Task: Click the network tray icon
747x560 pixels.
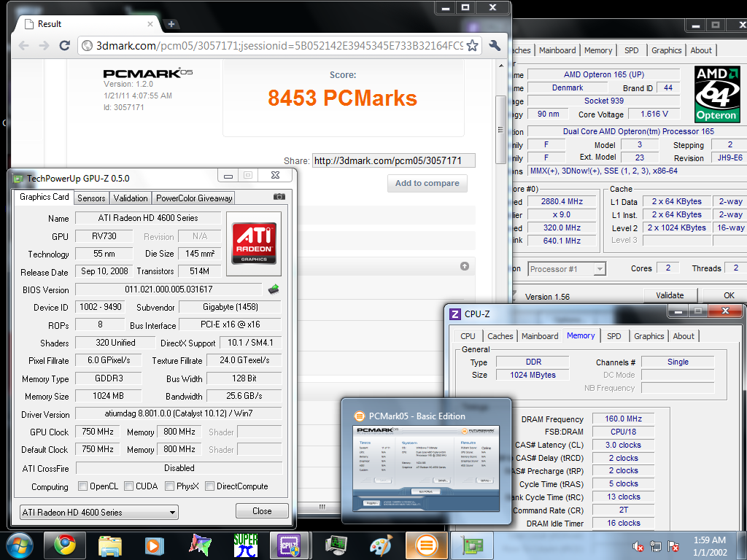Action: 656,546
